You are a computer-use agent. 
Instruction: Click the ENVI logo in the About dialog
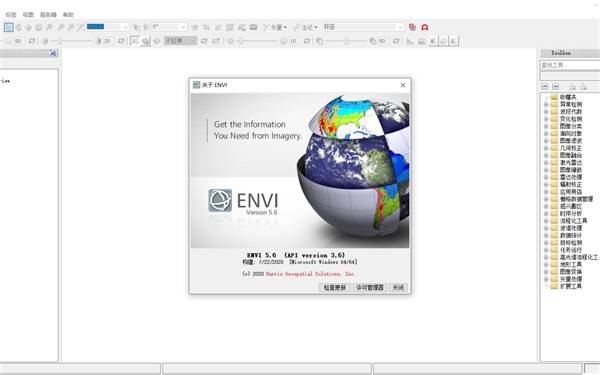point(220,201)
